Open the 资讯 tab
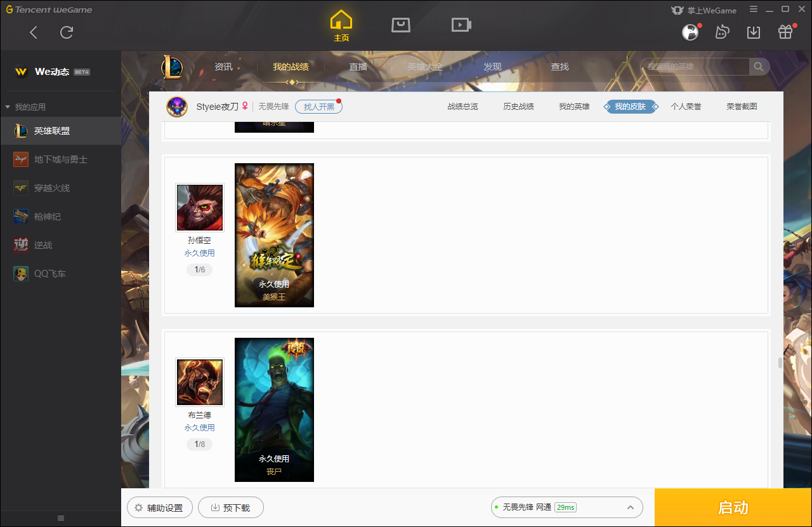This screenshot has height=527, width=812. click(223, 67)
